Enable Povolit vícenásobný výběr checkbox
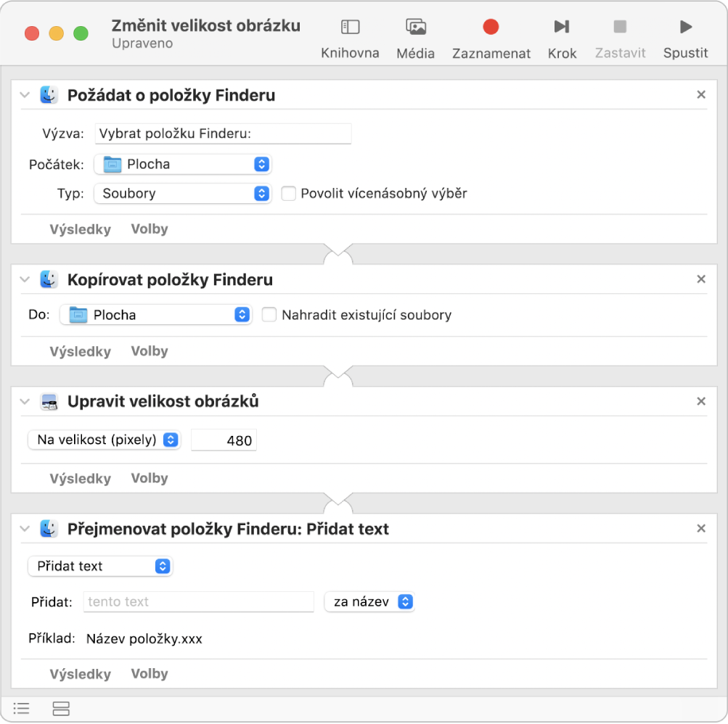 coord(289,194)
